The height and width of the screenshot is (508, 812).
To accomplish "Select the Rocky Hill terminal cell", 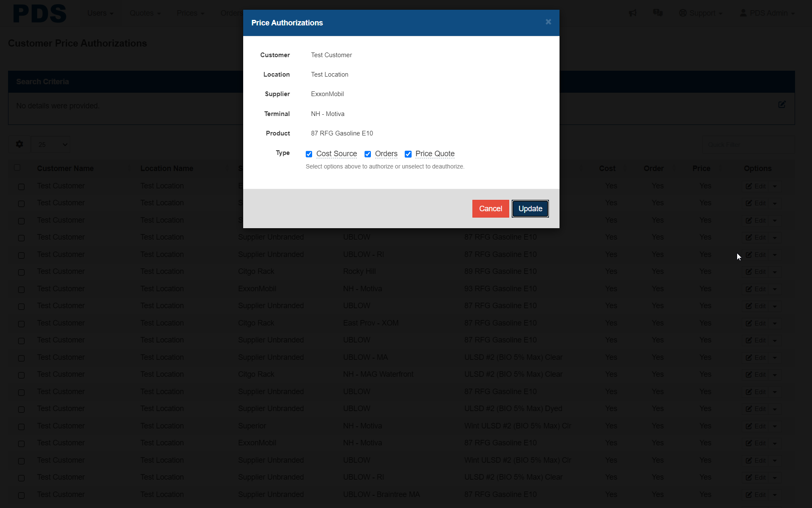I will pos(359,271).
